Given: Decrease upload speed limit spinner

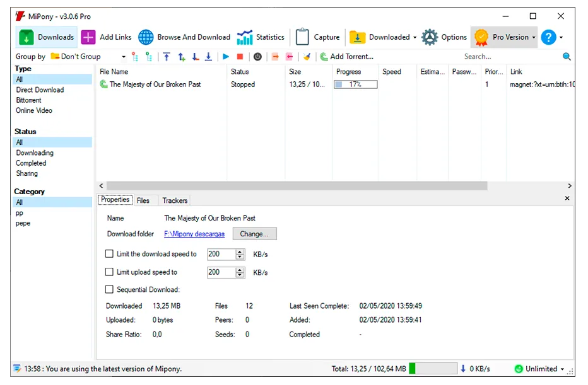Looking at the screenshot, I should coord(240,275).
